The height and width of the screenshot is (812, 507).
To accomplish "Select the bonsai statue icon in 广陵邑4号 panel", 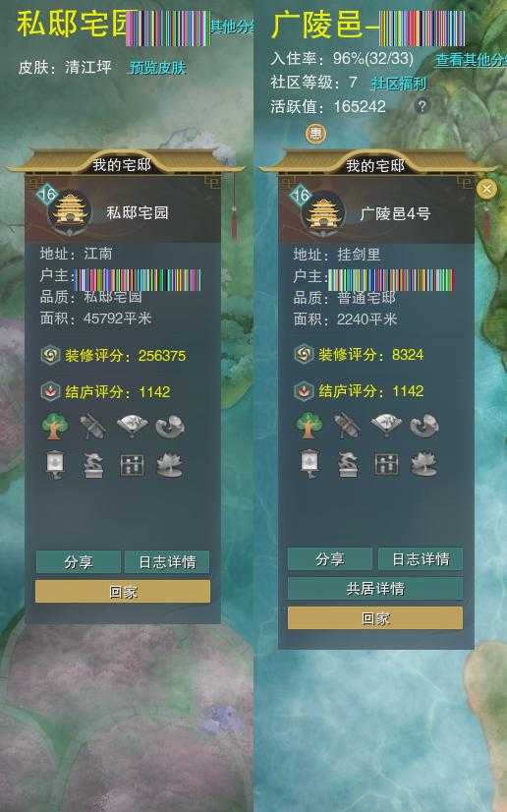I will (x=348, y=464).
